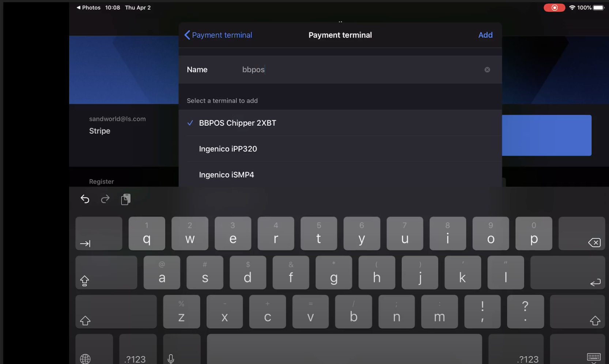
Task: Tap the battery status icon
Action: pyautogui.click(x=599, y=7)
